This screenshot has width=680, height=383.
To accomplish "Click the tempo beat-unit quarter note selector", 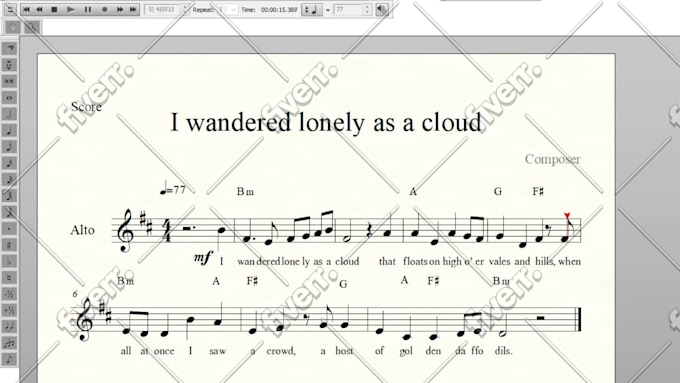I will 311,9.
